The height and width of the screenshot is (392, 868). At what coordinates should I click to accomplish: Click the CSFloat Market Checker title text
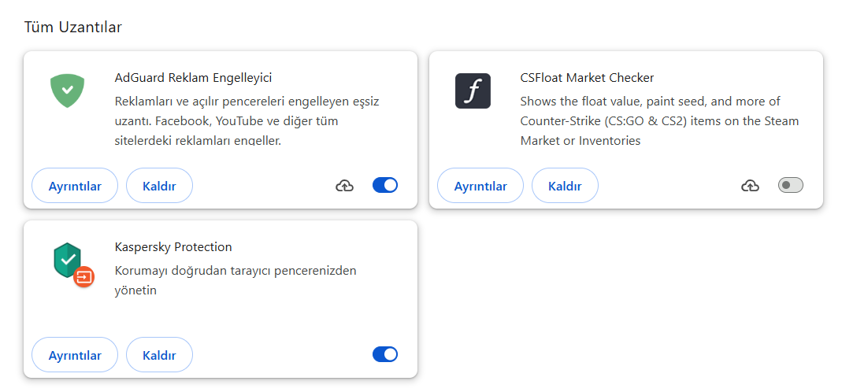[587, 78]
